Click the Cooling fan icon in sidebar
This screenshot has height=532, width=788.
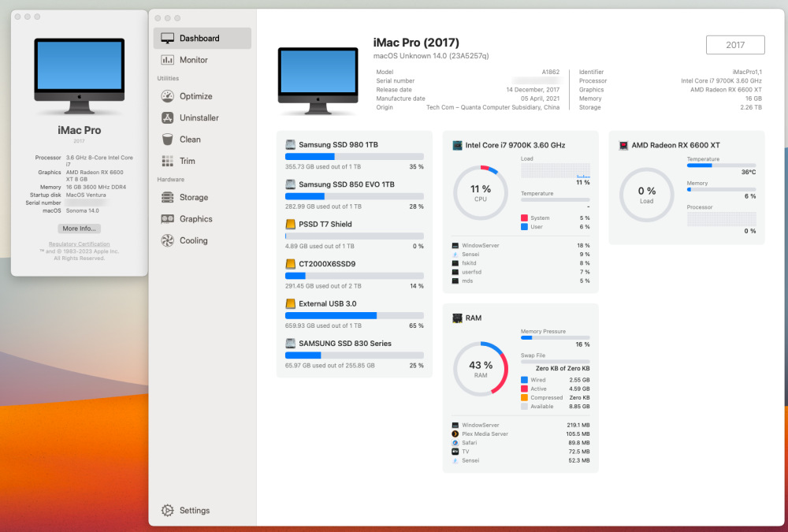point(167,240)
